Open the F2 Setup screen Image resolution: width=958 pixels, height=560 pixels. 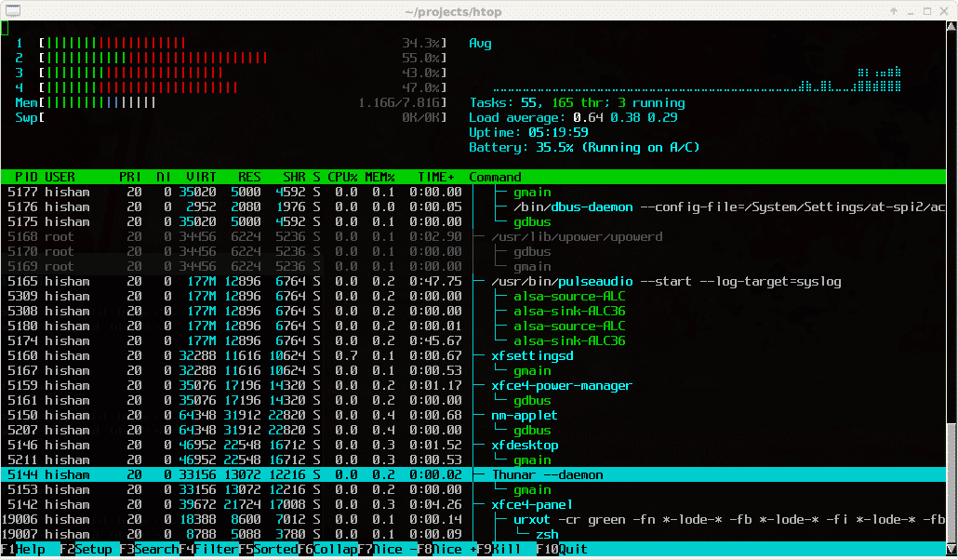pyautogui.click(x=86, y=549)
